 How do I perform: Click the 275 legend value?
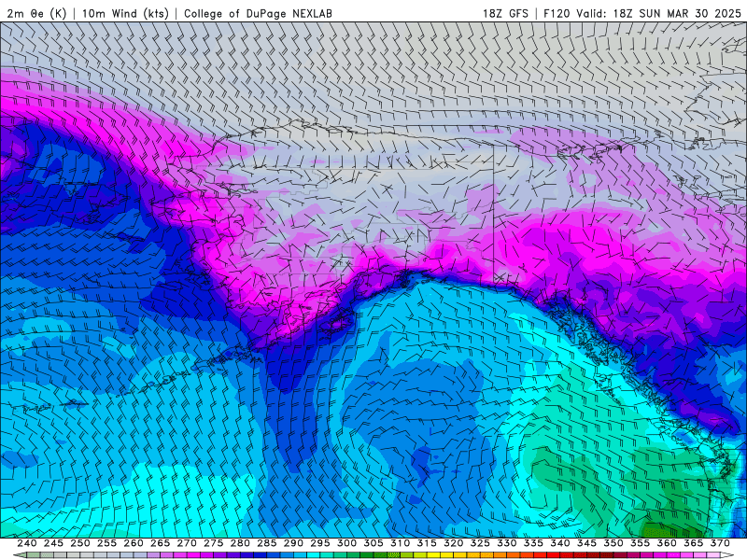[x=214, y=543]
